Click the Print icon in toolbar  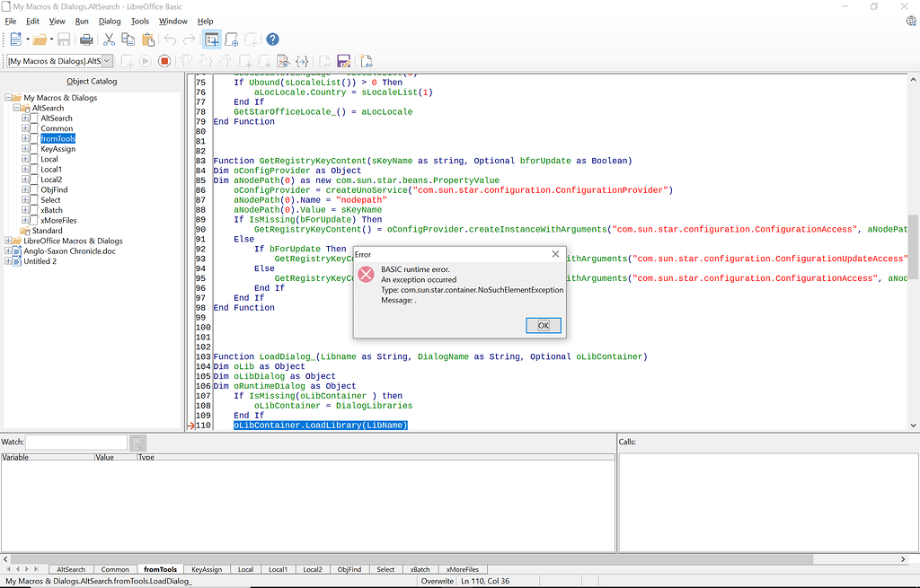tap(86, 39)
